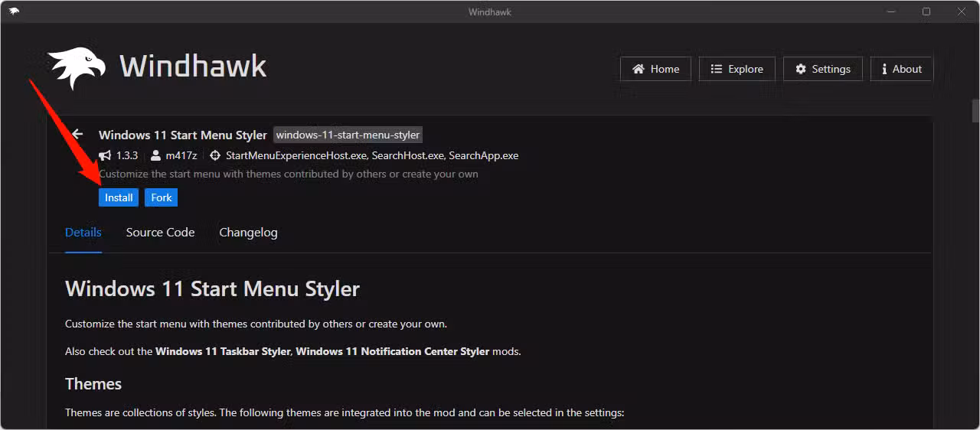Open Windows 11 Notification Center Styler link
The width and height of the screenshot is (980, 430).
(x=392, y=352)
